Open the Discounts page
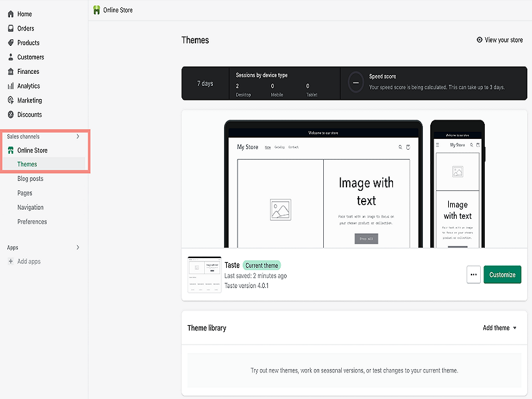532x399 pixels. click(x=28, y=114)
